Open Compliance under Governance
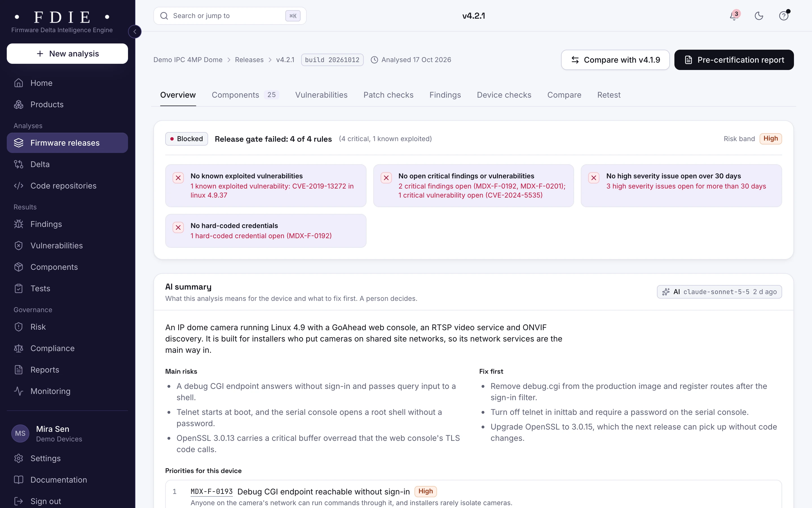This screenshot has height=508, width=812. 67,349
